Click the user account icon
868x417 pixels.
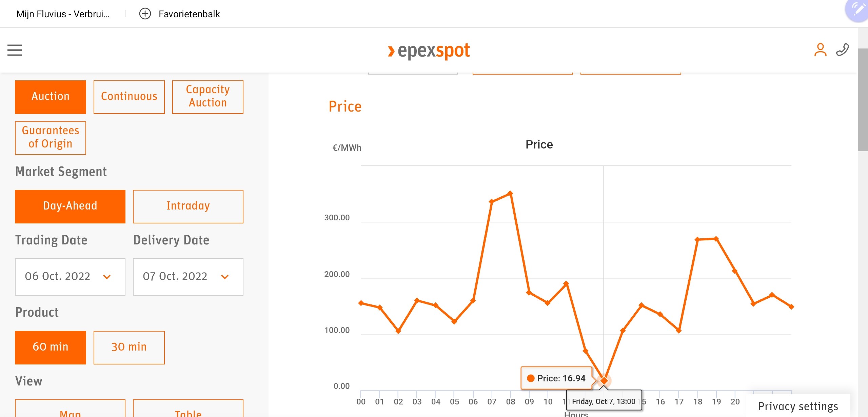coord(820,50)
